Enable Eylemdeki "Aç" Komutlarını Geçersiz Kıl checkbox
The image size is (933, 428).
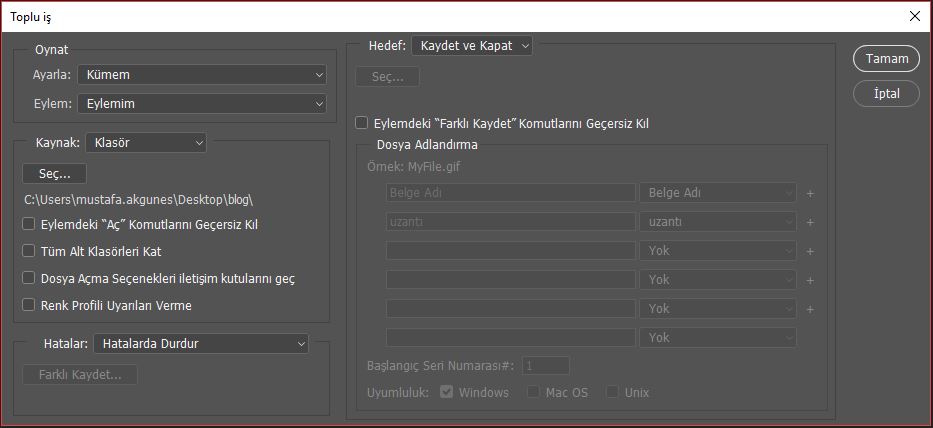click(x=29, y=224)
